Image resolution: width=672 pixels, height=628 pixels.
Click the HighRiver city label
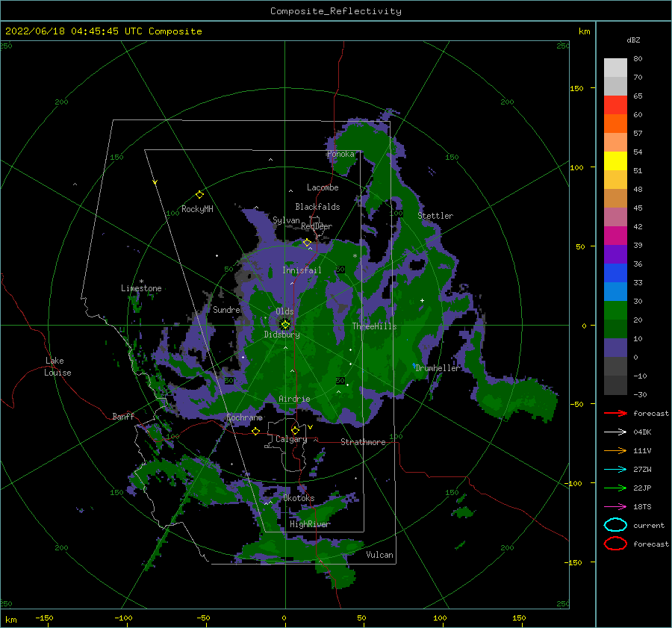pos(310,524)
